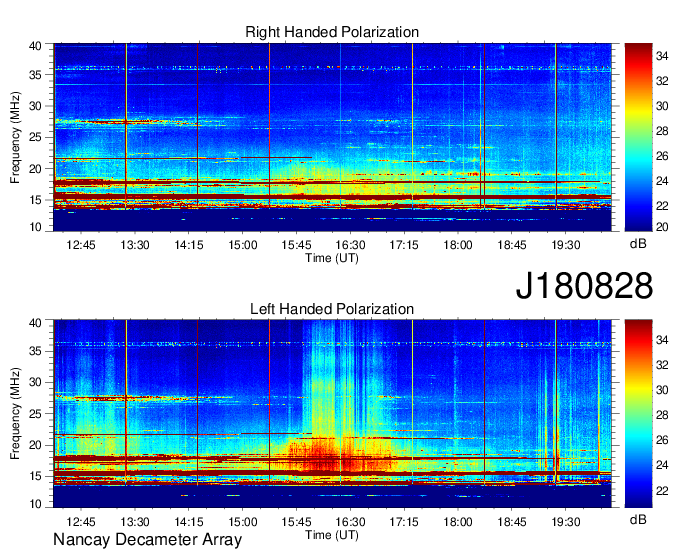Click the 25 MHz tick of Right Handed plot

35,137
